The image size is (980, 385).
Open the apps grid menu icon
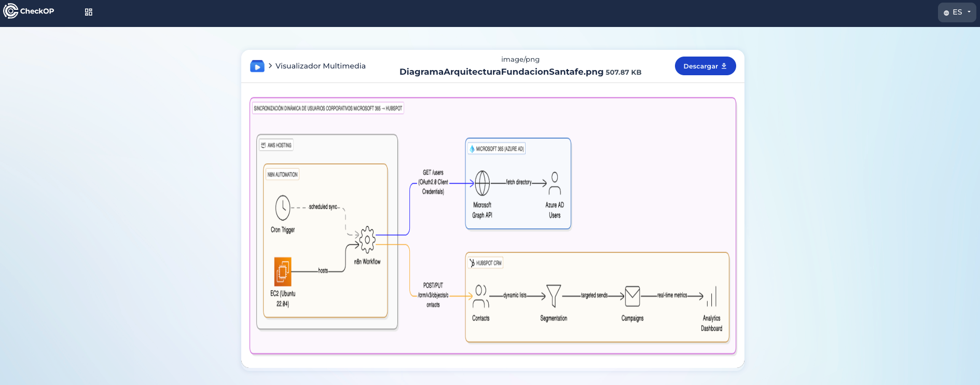[x=89, y=12]
